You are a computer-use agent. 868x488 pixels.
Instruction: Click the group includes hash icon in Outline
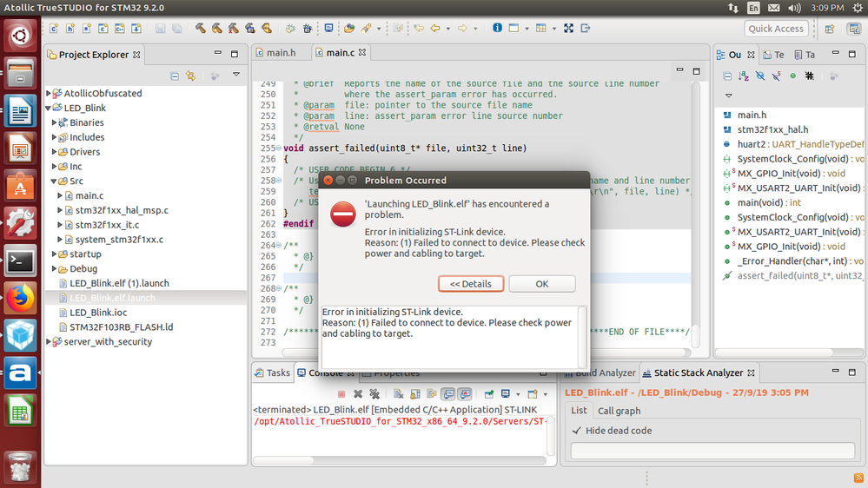(x=809, y=76)
